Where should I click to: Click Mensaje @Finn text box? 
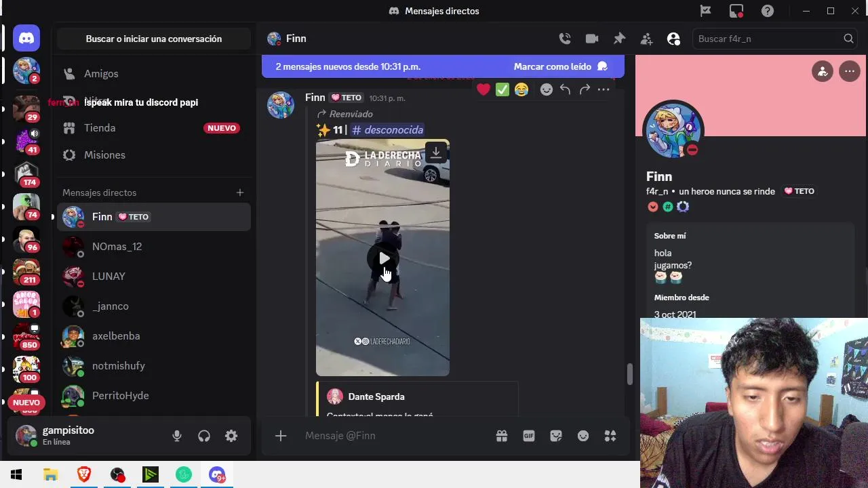393,436
